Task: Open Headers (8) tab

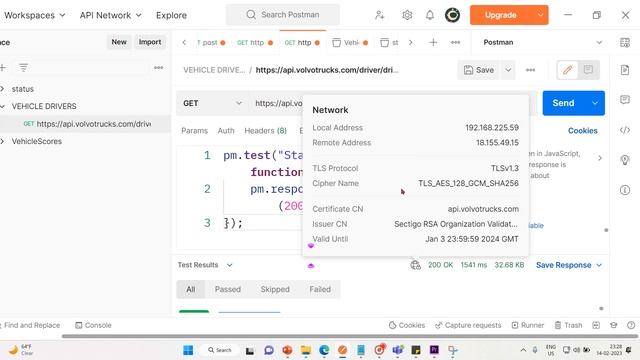Action: pos(265,131)
